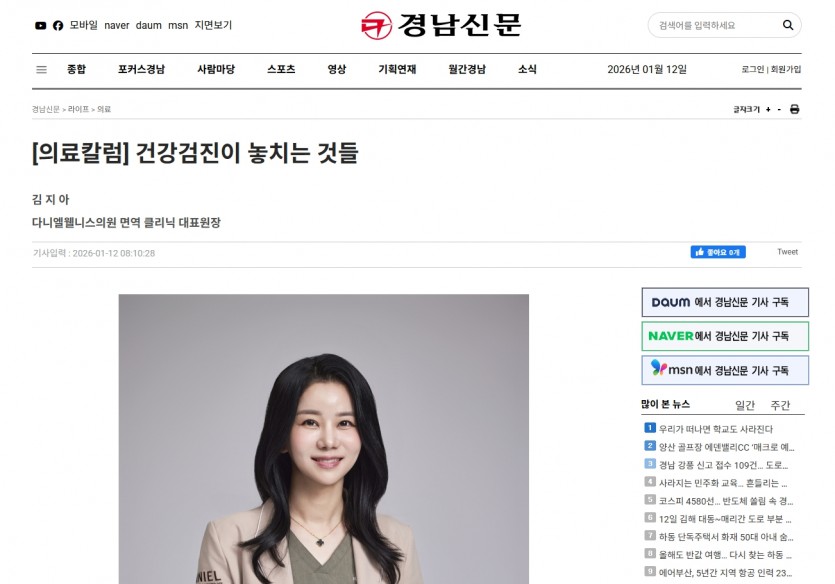Switch to 일간 most-read tab
The image size is (835, 584).
click(744, 405)
